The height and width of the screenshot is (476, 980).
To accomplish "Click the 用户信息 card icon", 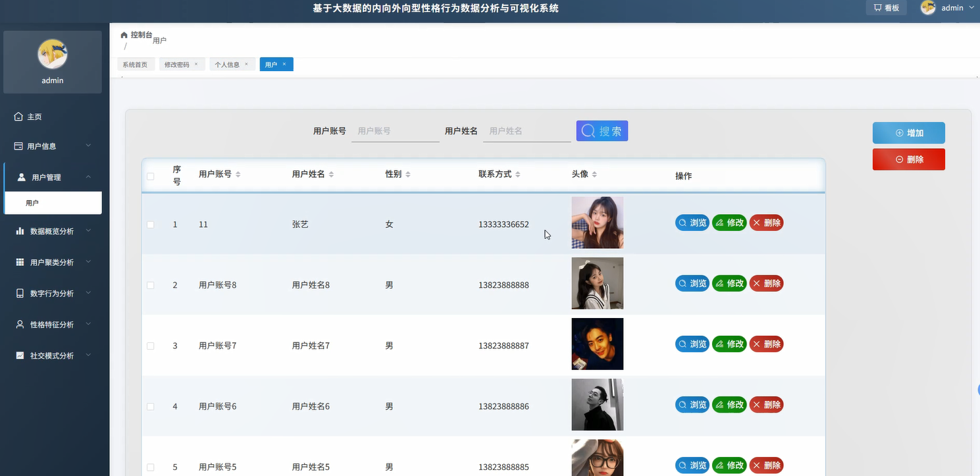I will [18, 146].
